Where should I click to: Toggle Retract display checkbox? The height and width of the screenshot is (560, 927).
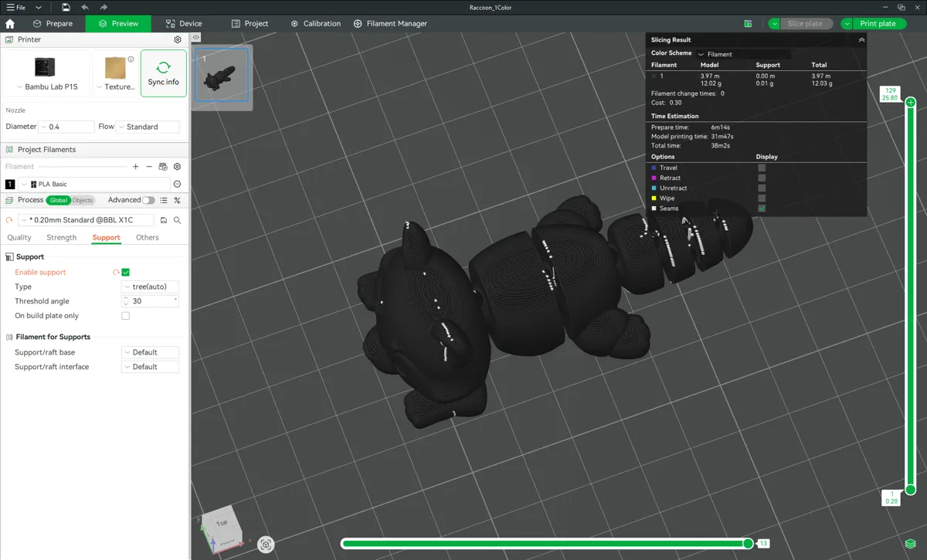click(x=762, y=178)
